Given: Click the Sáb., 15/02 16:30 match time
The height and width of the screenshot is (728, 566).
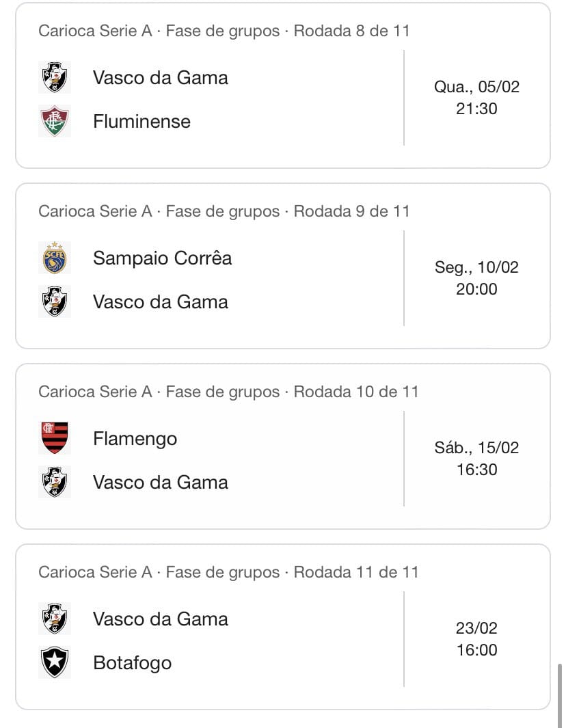Looking at the screenshot, I should [x=476, y=459].
